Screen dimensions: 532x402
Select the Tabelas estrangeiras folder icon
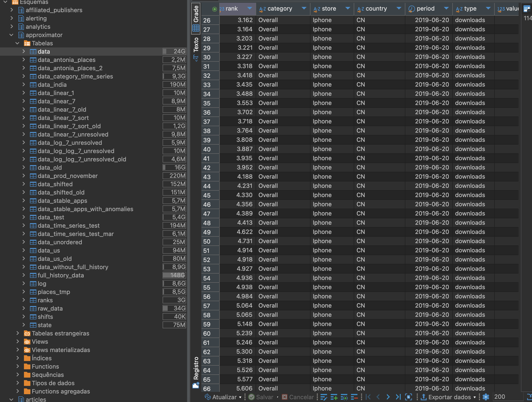[27, 333]
